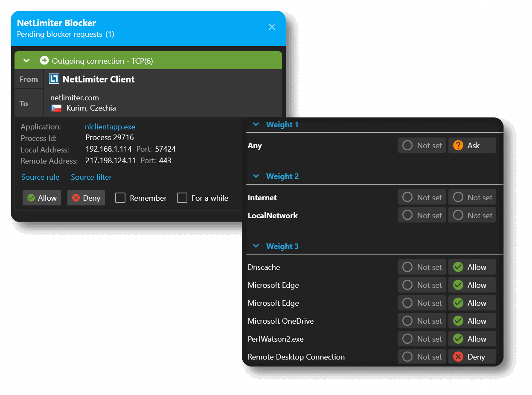Click the green arrow icon in the connection header
The image size is (532, 395).
[44, 60]
